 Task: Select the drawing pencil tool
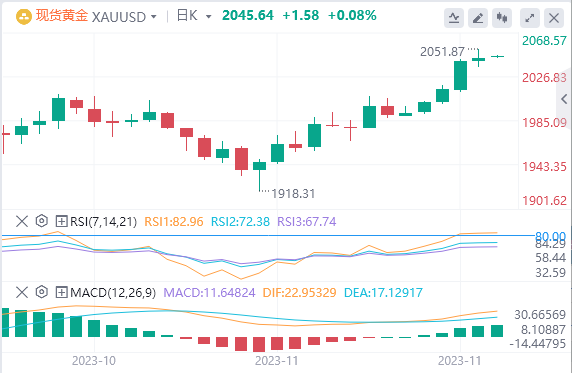(x=478, y=18)
